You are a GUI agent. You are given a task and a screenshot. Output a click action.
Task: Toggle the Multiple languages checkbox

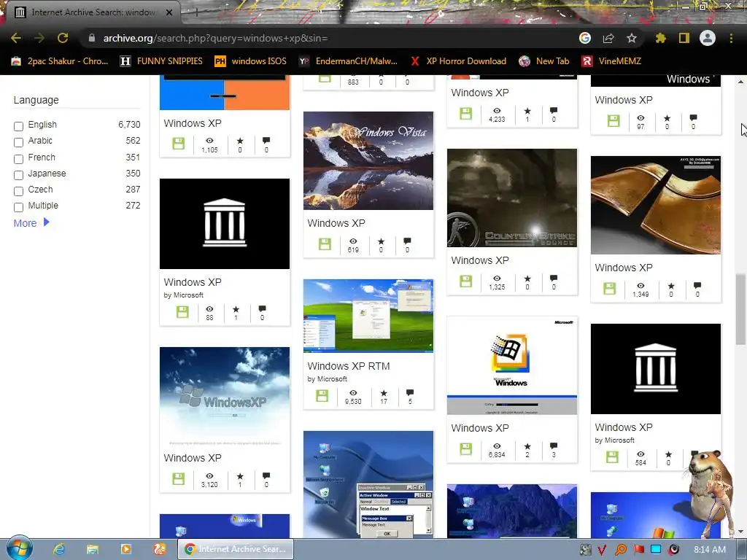[x=18, y=207]
